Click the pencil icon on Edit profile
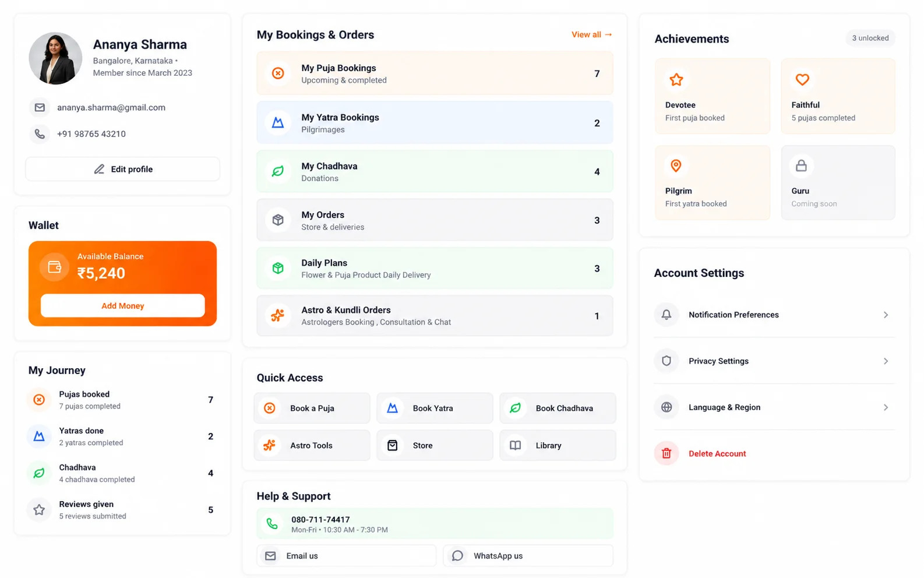 [100, 169]
